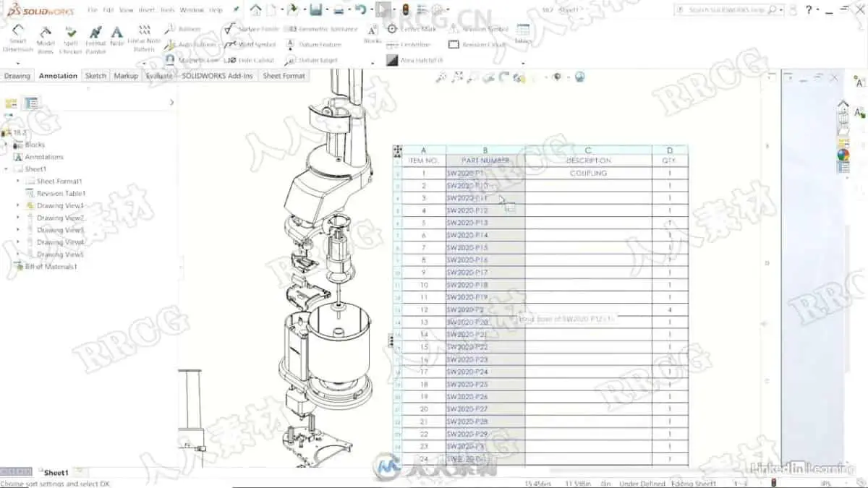Collapse the Sheet1 tree node
868x488 pixels.
(7, 169)
